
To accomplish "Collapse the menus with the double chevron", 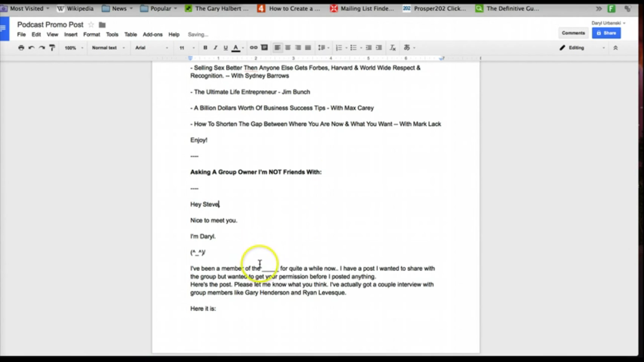I will [x=615, y=48].
